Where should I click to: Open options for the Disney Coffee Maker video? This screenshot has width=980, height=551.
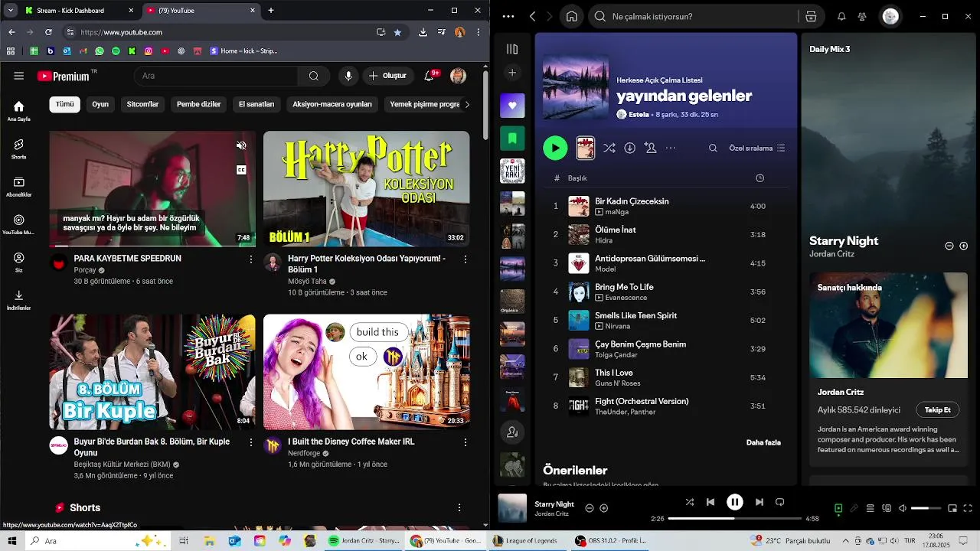pos(465,442)
